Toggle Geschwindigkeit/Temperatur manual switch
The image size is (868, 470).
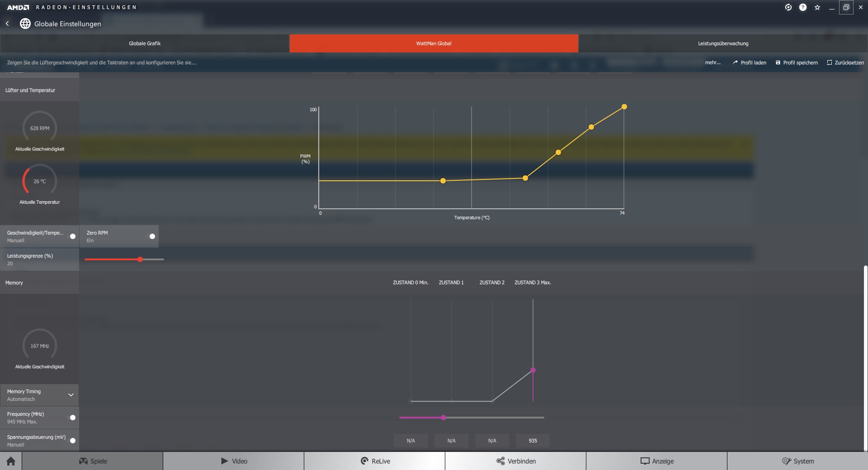pyautogui.click(x=73, y=236)
